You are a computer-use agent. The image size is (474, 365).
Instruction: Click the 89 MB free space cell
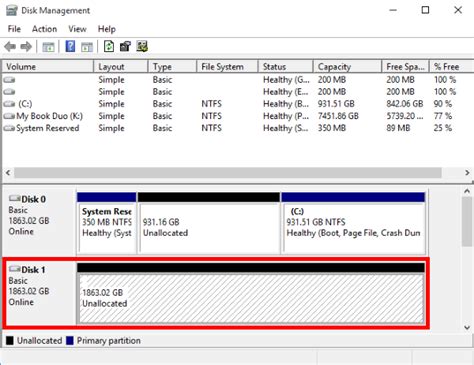(398, 128)
